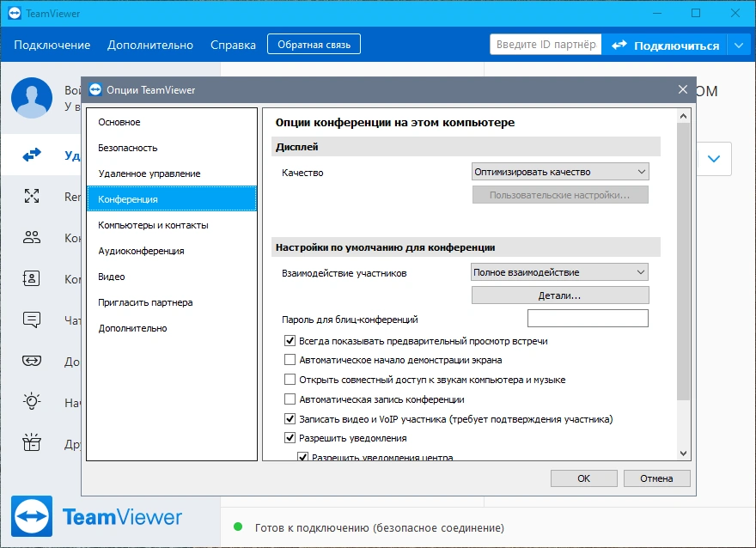Select Основное in the options list

172,122
